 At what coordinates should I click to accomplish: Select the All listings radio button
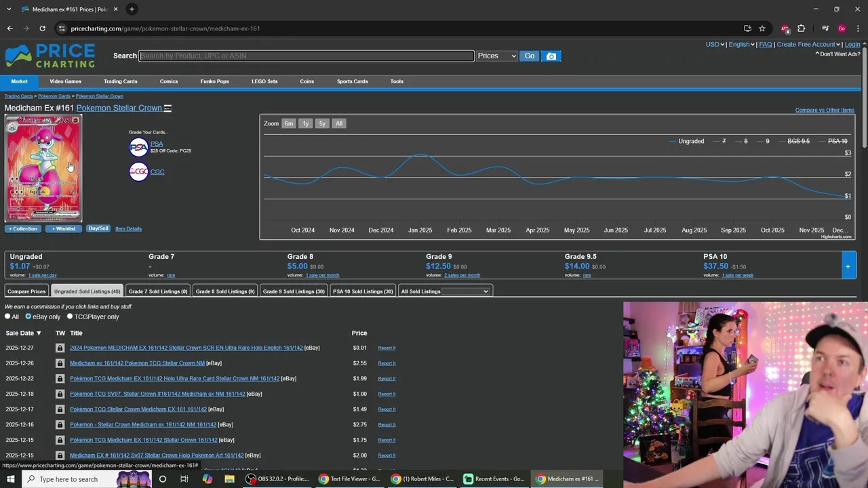[8, 317]
